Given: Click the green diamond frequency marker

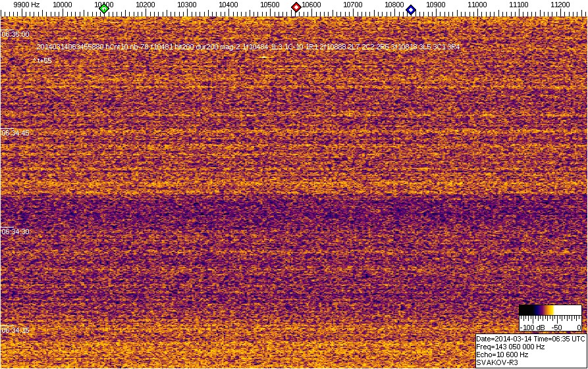Looking at the screenshot, I should (104, 9).
